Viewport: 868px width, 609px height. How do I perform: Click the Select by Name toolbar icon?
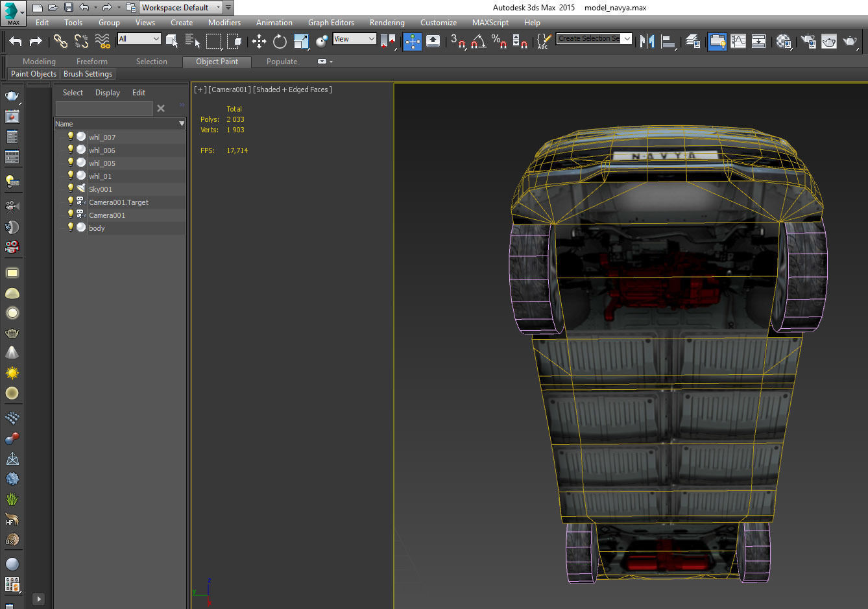coord(192,42)
